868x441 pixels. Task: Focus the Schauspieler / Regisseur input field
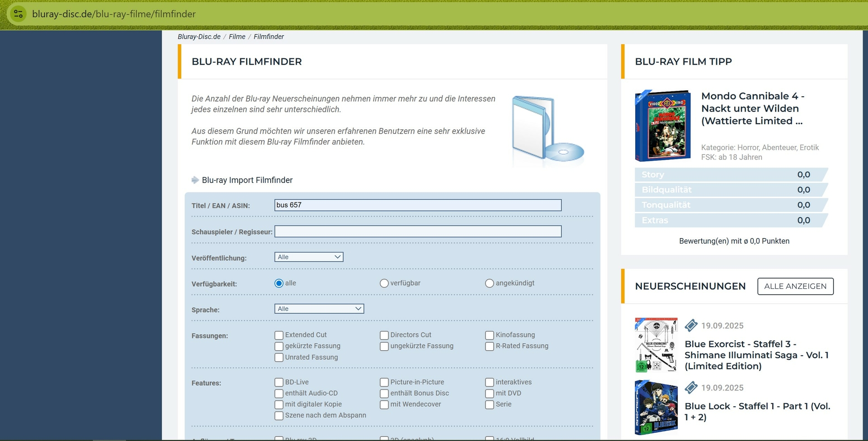point(418,232)
